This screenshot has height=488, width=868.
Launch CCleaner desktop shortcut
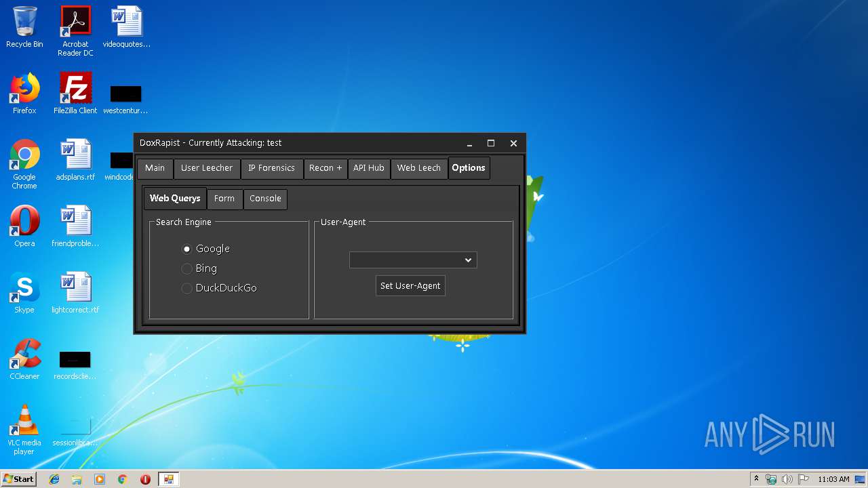[24, 359]
